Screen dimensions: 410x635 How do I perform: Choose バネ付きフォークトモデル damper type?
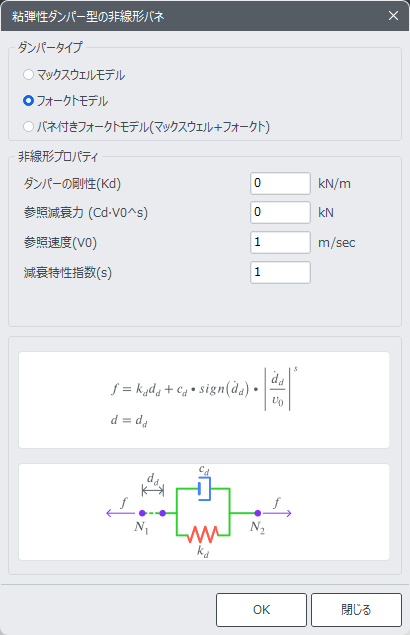click(28, 127)
